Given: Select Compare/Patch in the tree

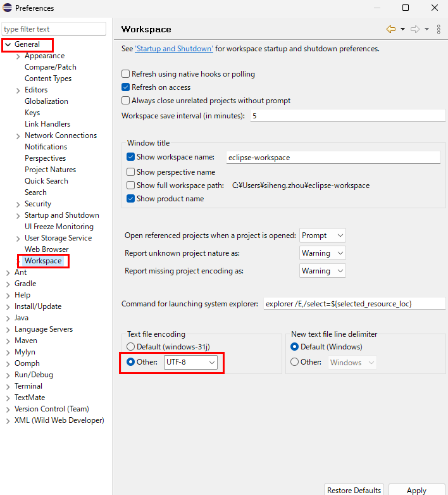Looking at the screenshot, I should click(51, 67).
